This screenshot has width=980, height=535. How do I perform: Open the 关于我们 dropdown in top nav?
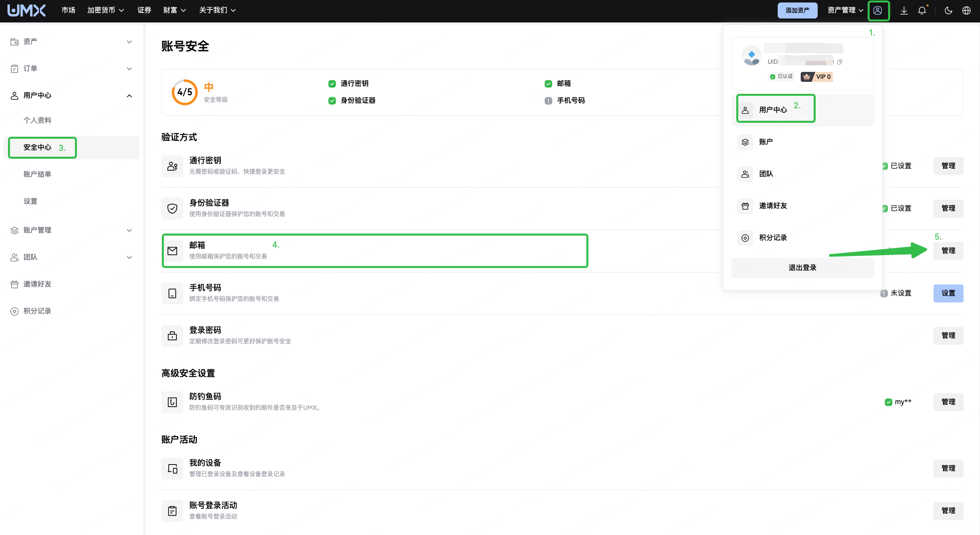click(x=217, y=10)
